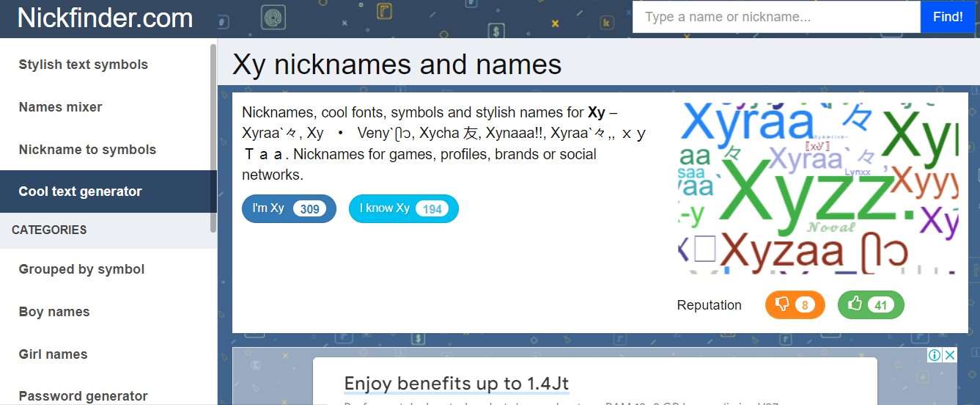Click the ad info icon

pyautogui.click(x=935, y=355)
